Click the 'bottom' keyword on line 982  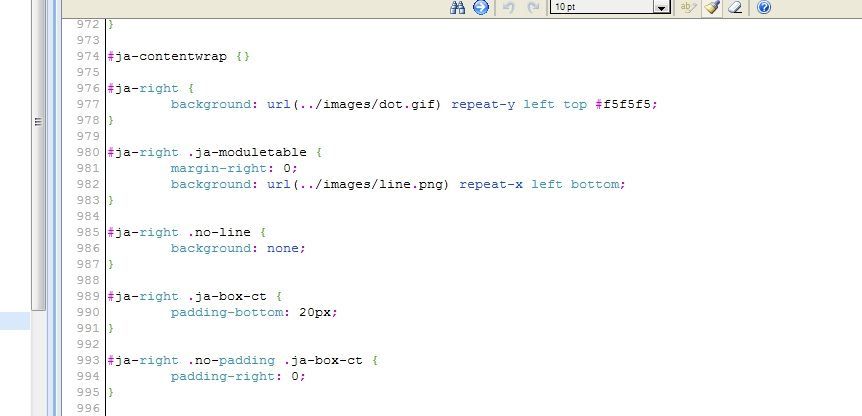coord(595,184)
